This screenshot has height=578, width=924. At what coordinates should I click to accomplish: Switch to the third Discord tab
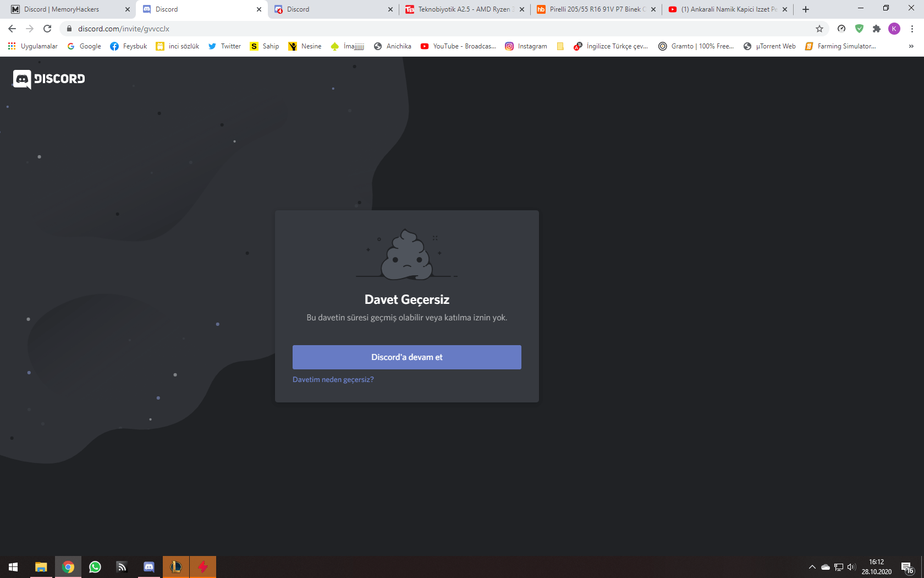[x=333, y=9]
